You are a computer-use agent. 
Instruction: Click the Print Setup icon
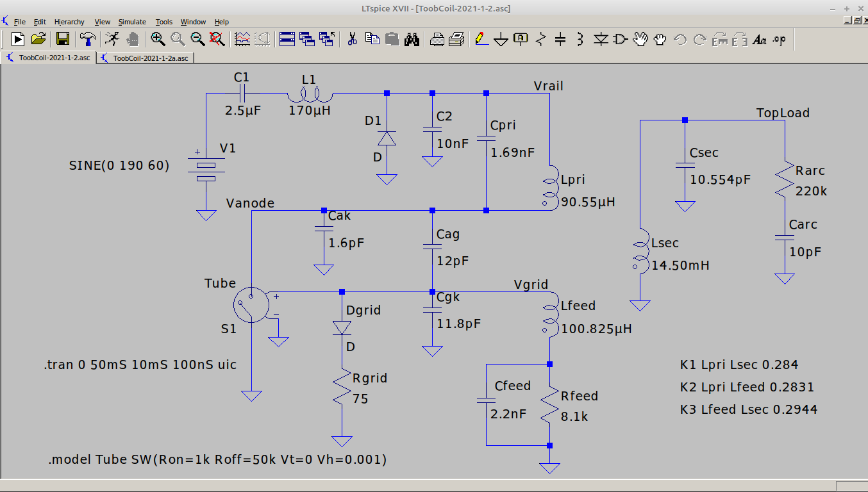click(x=437, y=39)
